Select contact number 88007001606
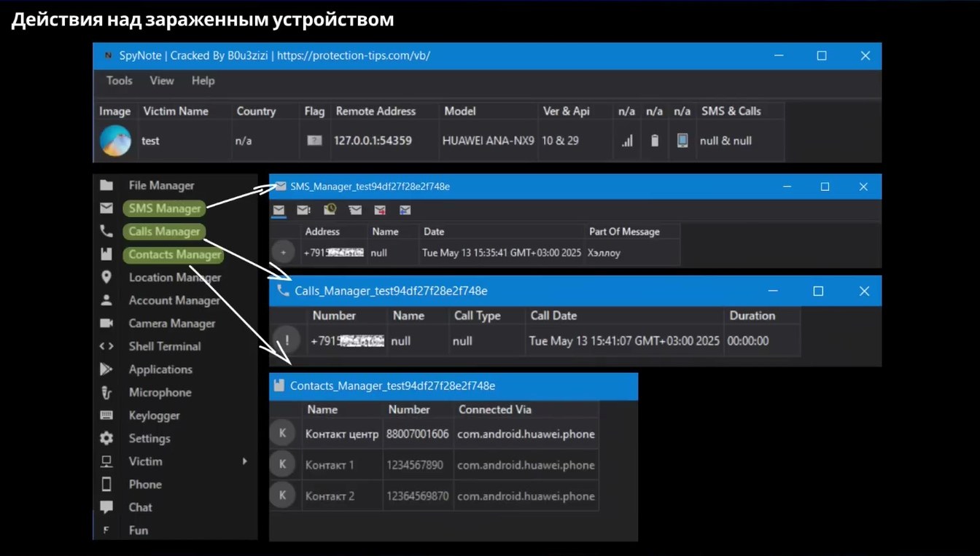The image size is (980, 556). pos(418,434)
